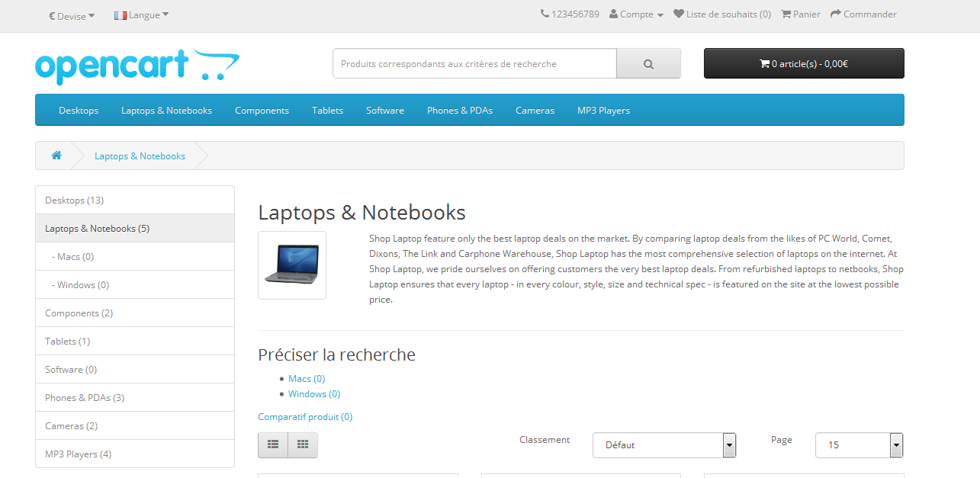The height and width of the screenshot is (478, 980).
Task: Click the home icon in breadcrumb
Action: pos(56,156)
